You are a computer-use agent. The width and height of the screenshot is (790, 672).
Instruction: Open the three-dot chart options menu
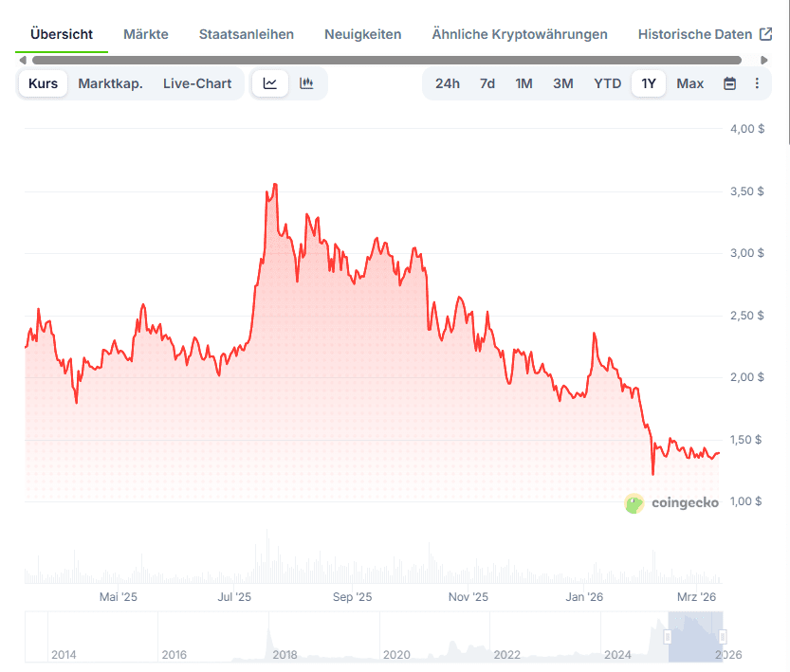point(757,83)
